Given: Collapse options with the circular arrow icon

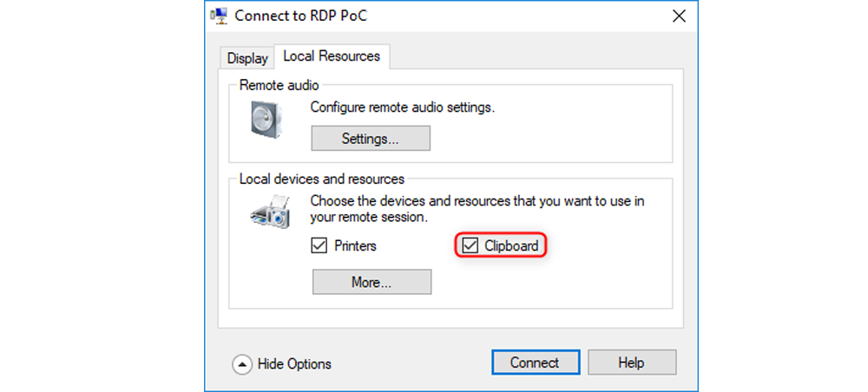Looking at the screenshot, I should tap(241, 364).
